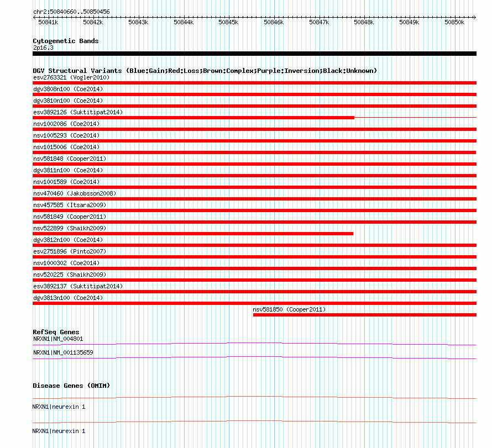Open variant nsv457585 (Itsara2009)
Image resolution: width=492 pixels, height=448 pixels.
click(70, 205)
